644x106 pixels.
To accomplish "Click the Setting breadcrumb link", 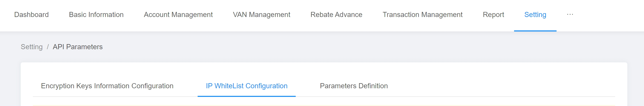I will [32, 47].
